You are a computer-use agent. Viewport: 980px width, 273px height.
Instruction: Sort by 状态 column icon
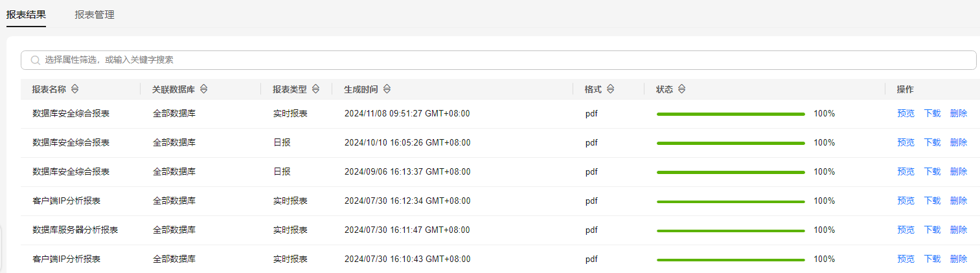[681, 89]
